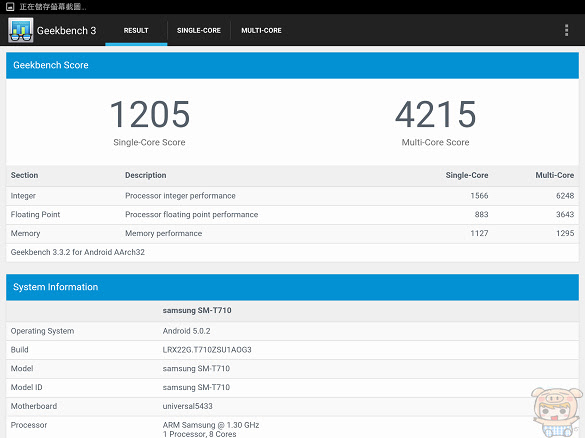Screen dimensions: 585x438
Task: Click the Multi-Core Score label
Action: 435,142
